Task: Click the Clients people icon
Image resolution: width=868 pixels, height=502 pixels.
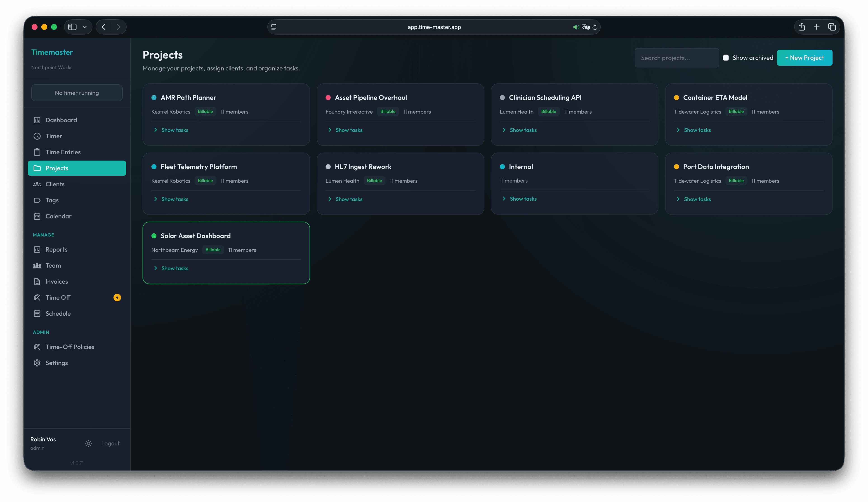Action: (x=37, y=184)
